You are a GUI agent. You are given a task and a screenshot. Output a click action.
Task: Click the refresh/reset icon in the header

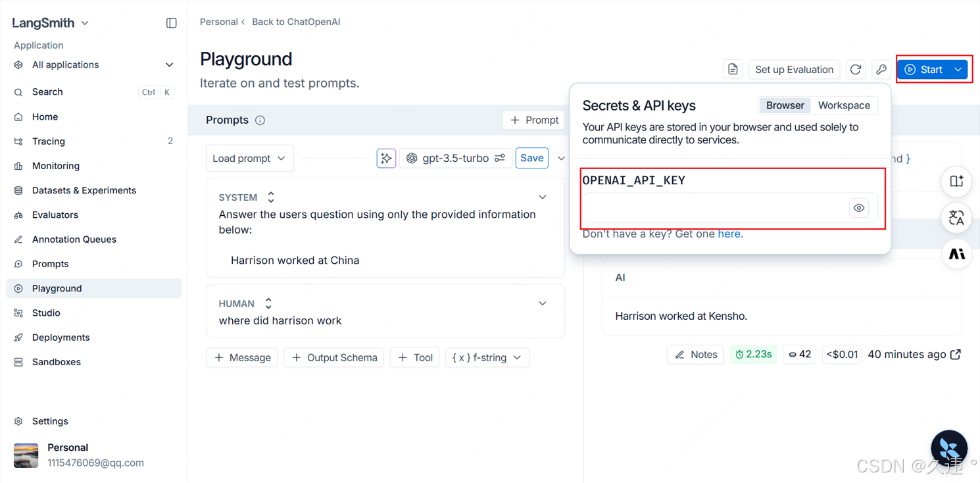coord(855,69)
